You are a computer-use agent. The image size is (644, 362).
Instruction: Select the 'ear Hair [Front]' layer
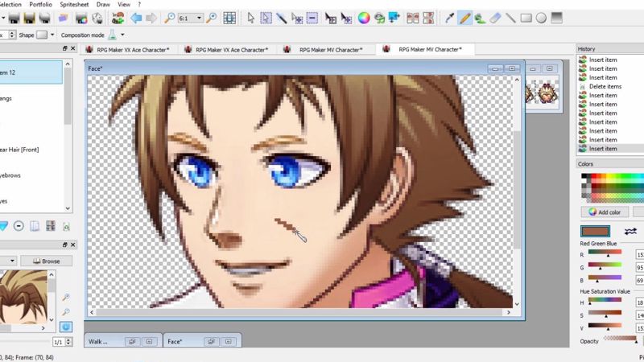pyautogui.click(x=19, y=150)
